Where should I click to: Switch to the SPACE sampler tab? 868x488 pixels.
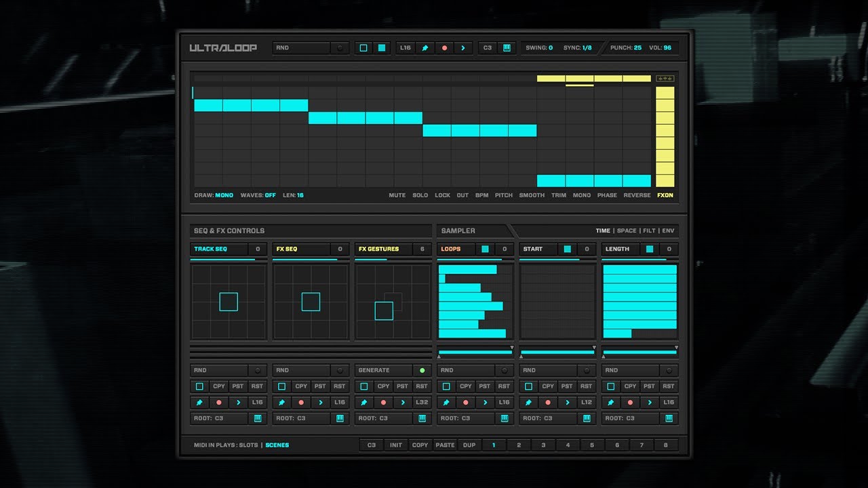[627, 230]
